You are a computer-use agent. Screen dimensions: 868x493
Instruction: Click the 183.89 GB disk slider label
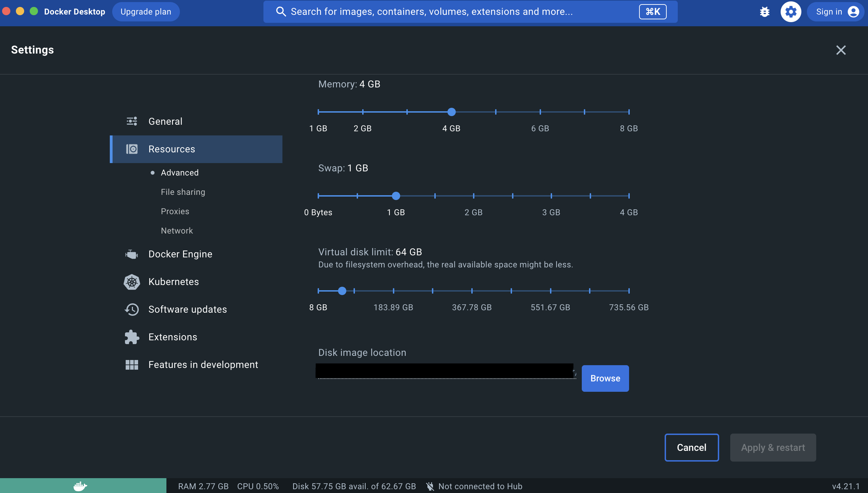coord(393,307)
